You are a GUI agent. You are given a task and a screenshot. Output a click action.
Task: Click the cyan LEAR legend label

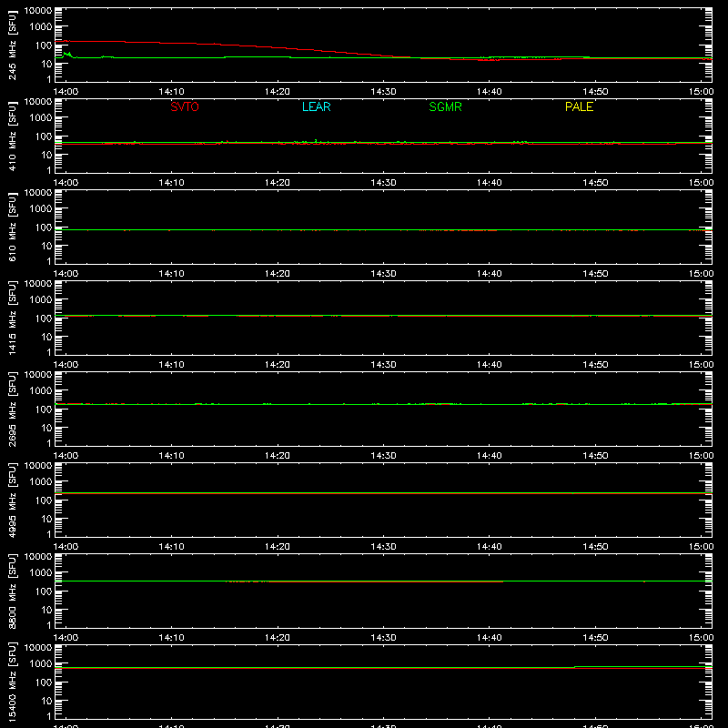tap(316, 106)
